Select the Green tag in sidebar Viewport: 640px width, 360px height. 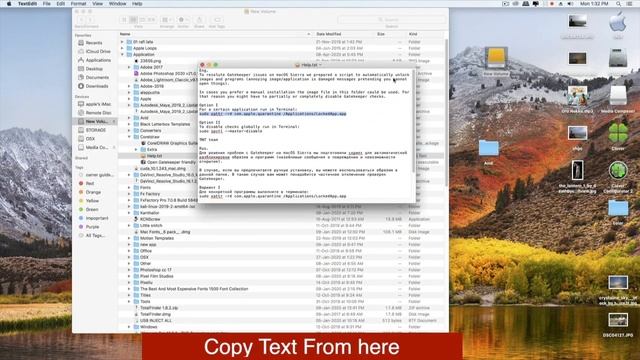(92, 209)
